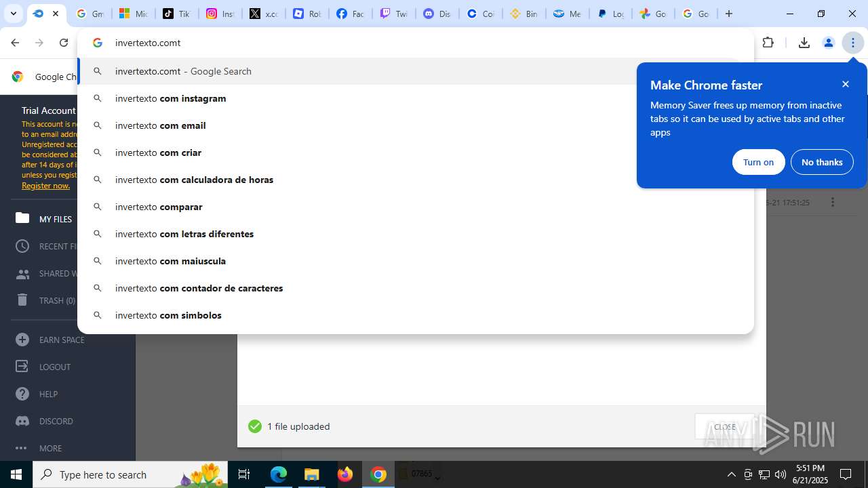This screenshot has width=868, height=488.
Task: Go back to the previous page
Action: pyautogui.click(x=15, y=43)
